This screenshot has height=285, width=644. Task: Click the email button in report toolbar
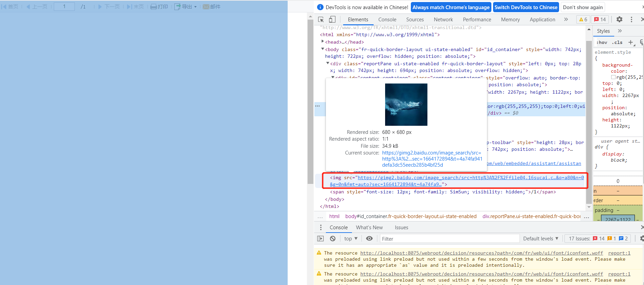click(212, 6)
